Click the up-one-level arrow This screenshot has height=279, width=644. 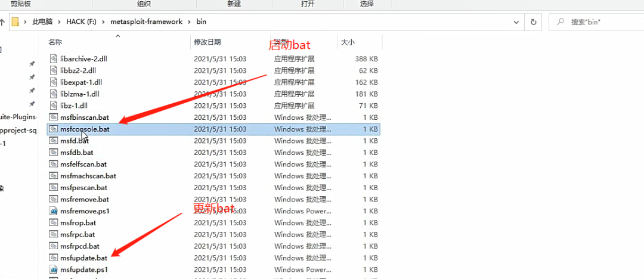click(x=2, y=22)
